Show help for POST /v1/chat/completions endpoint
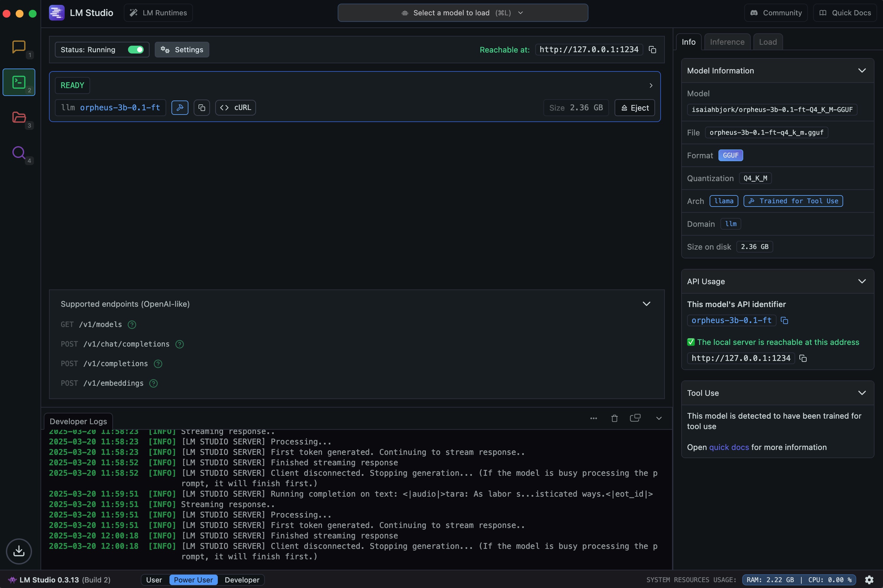 [x=179, y=344]
